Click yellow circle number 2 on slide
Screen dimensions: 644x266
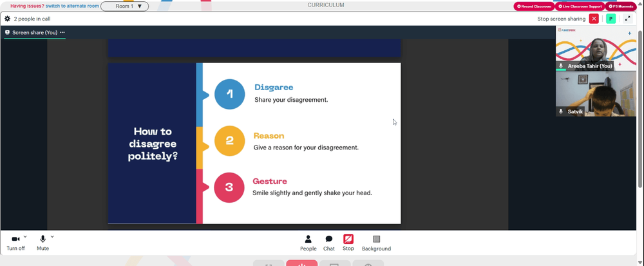[x=230, y=141]
